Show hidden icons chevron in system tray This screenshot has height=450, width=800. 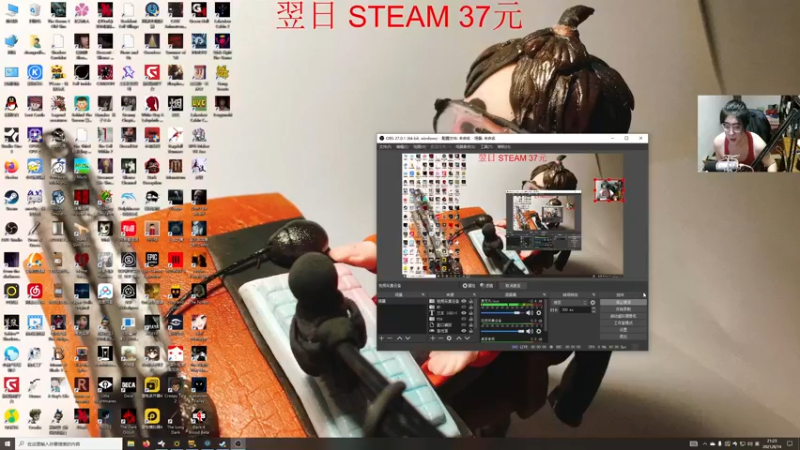705,443
